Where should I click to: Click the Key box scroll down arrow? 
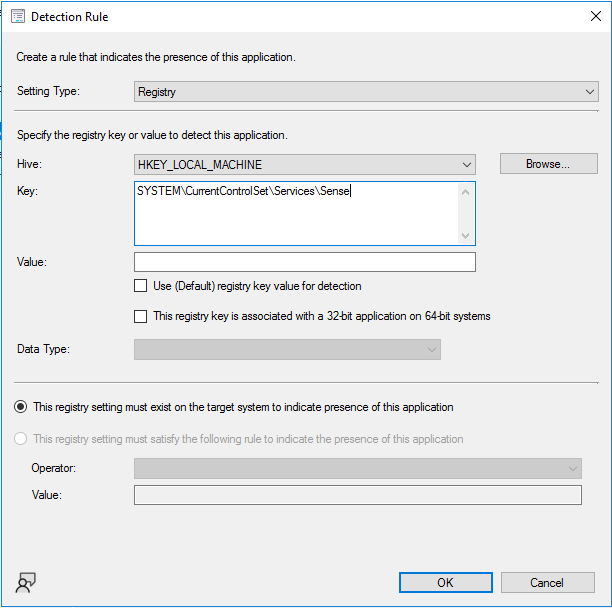click(x=465, y=236)
